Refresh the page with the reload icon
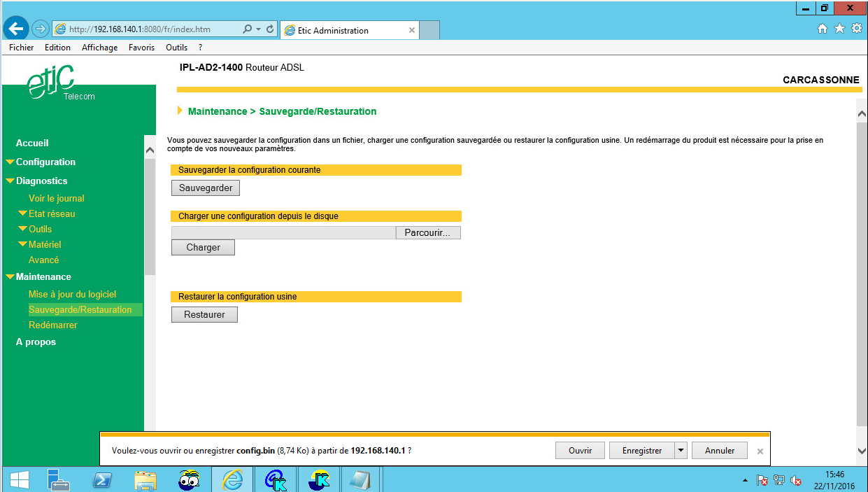Image resolution: width=868 pixels, height=492 pixels. pos(270,29)
